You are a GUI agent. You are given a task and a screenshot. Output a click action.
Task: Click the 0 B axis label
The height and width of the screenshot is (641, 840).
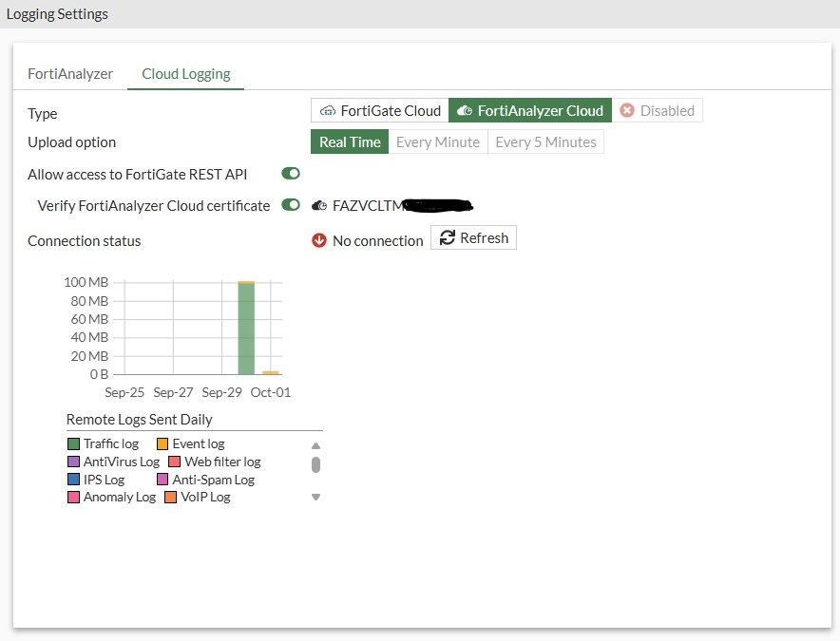point(99,374)
